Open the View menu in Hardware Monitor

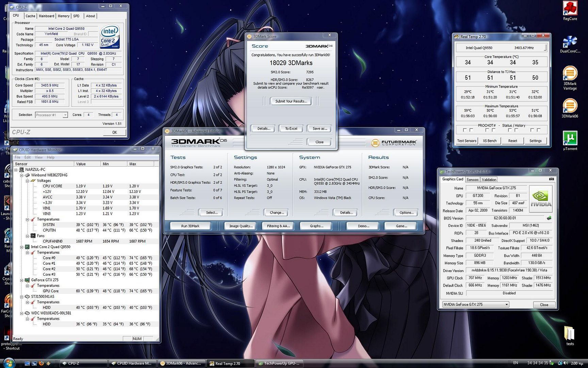click(38, 157)
